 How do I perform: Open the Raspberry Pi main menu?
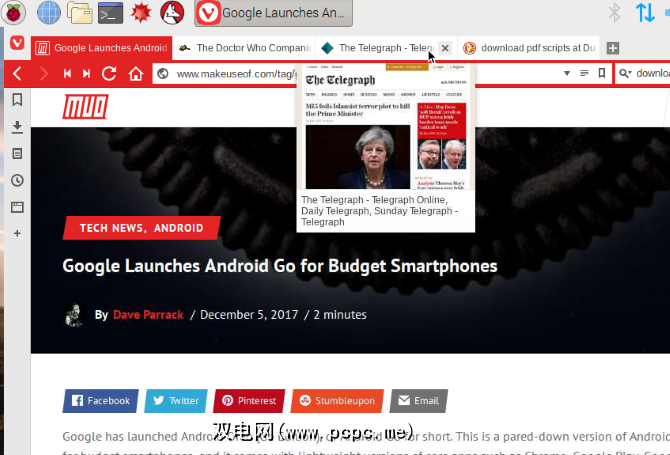pyautogui.click(x=13, y=12)
